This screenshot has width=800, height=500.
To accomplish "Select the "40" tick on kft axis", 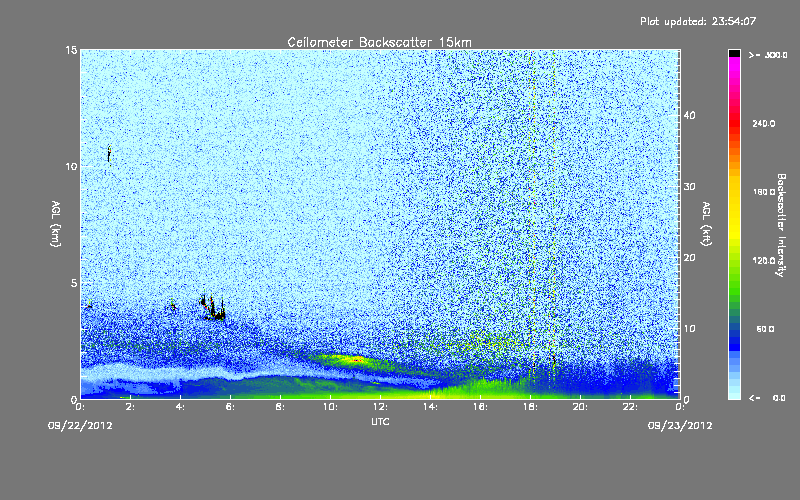I will pyautogui.click(x=689, y=115).
